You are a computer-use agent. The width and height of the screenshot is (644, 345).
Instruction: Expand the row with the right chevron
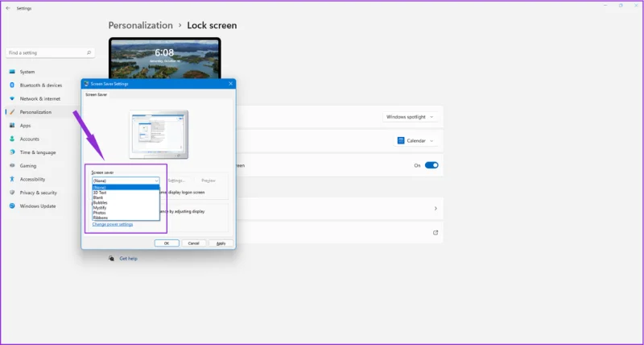click(x=436, y=209)
